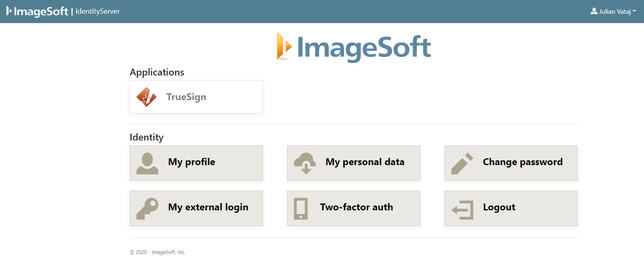Open My profile

196,163
